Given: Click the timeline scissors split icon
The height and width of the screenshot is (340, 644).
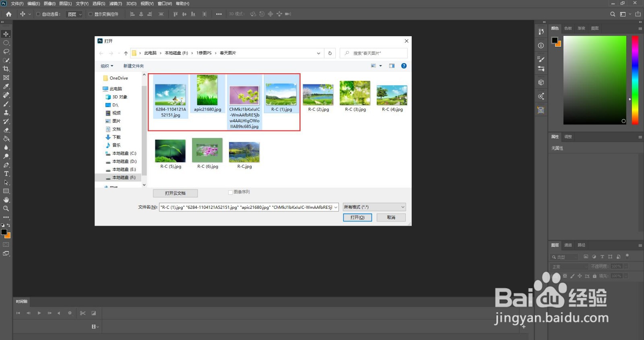Looking at the screenshot, I should 83,313.
